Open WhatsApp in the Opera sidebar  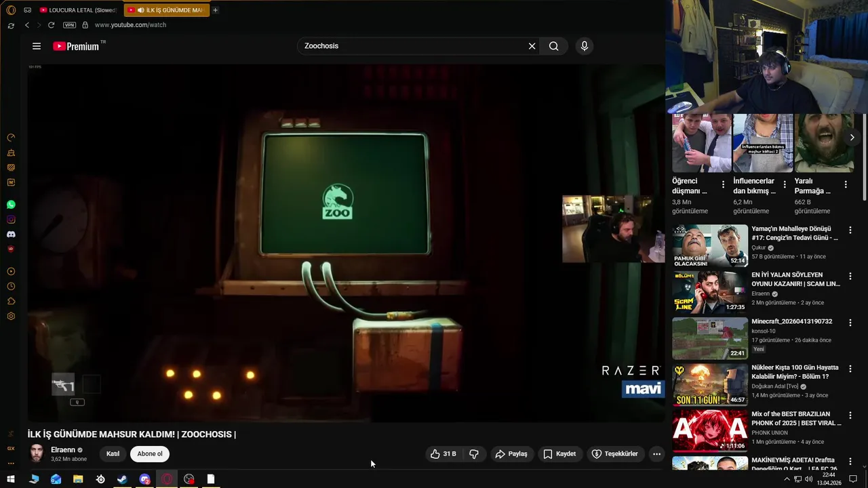(11, 205)
